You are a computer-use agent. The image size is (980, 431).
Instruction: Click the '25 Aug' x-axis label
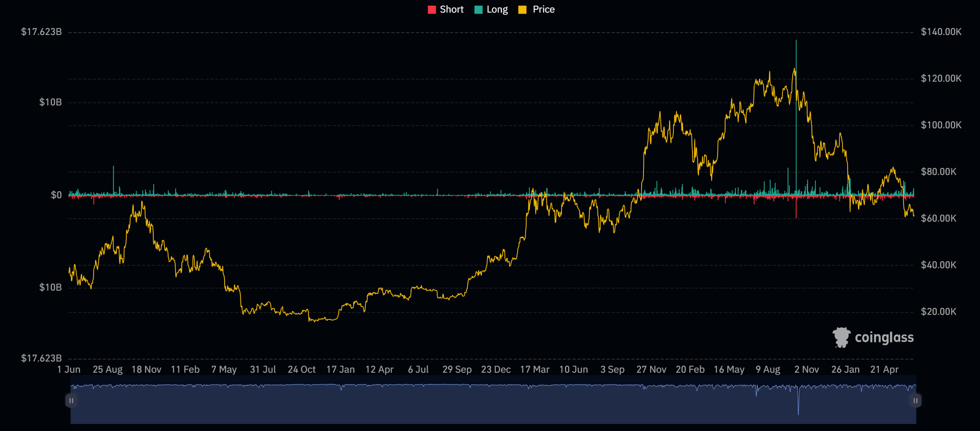coord(108,369)
